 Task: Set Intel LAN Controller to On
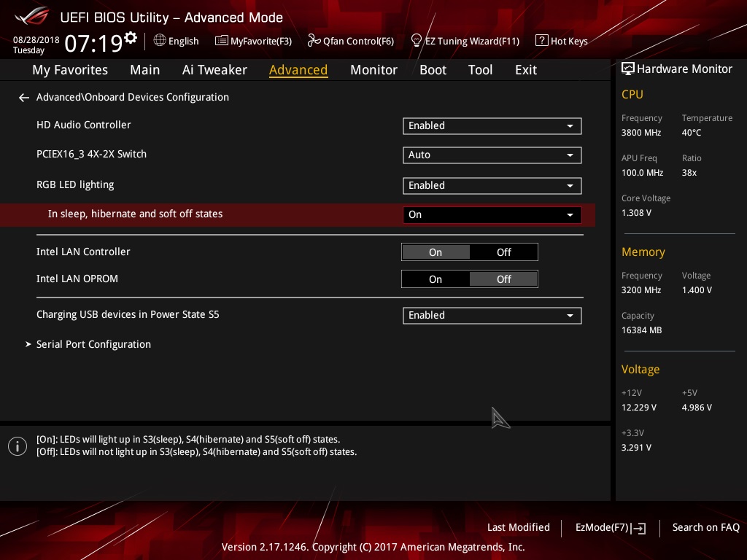click(x=436, y=252)
